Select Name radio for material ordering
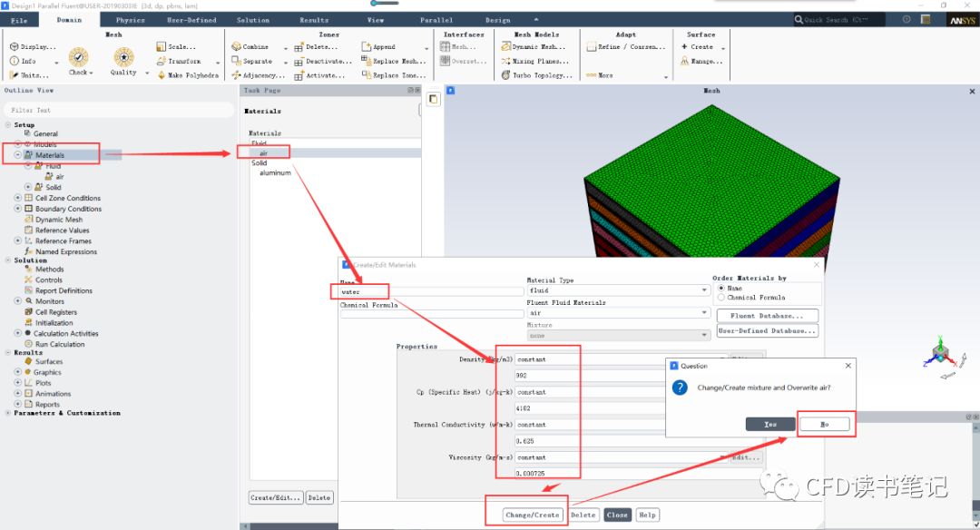Screen dimensions: 980x530 pos(721,288)
